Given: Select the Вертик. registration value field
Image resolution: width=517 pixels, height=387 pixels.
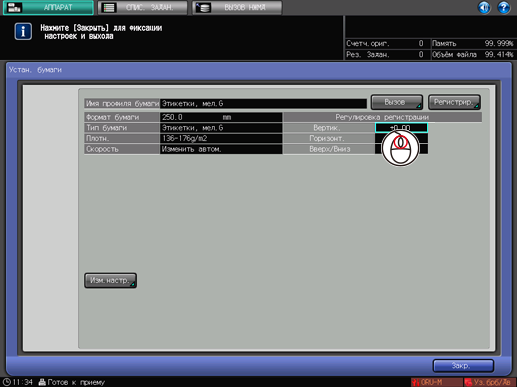Looking at the screenshot, I should coord(401,128).
